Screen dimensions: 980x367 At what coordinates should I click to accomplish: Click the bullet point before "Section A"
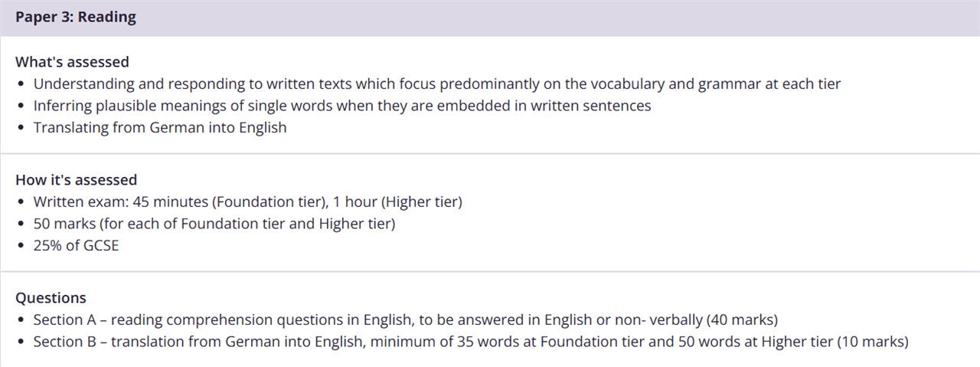[21, 319]
